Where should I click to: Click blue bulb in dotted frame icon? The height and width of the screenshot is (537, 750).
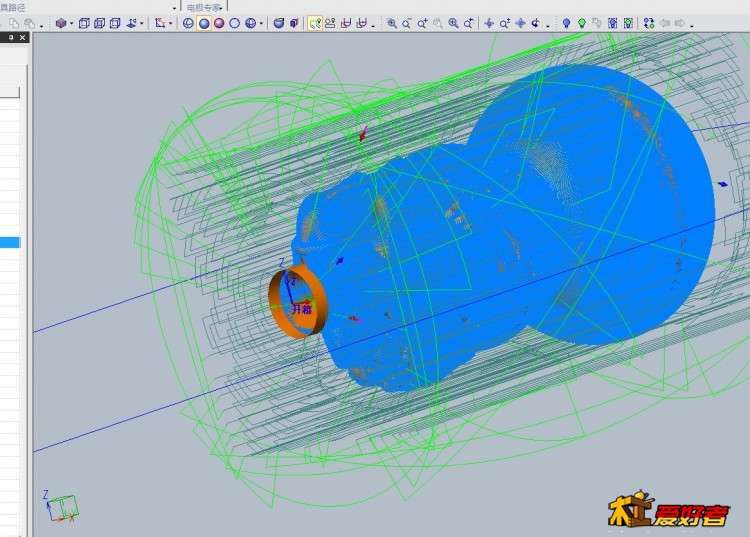coord(613,23)
